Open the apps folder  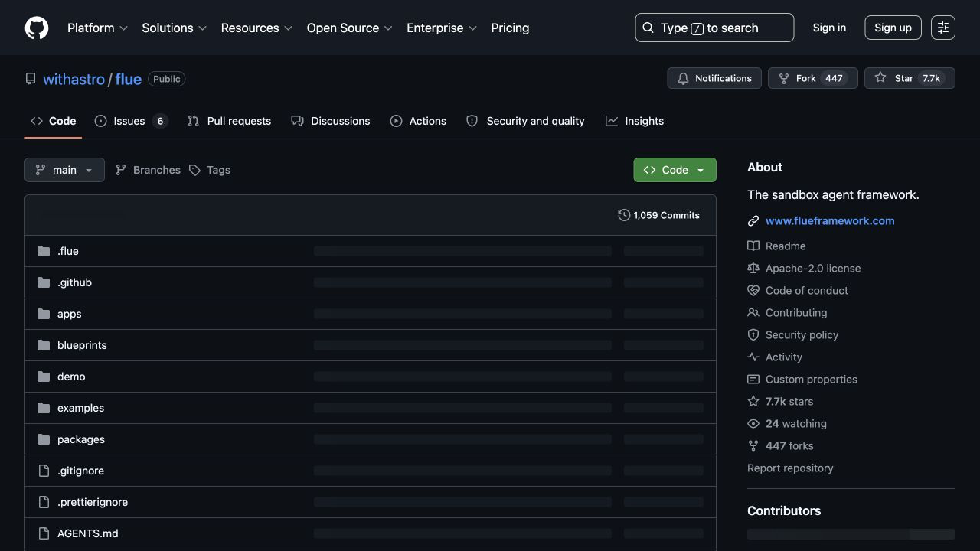click(69, 314)
